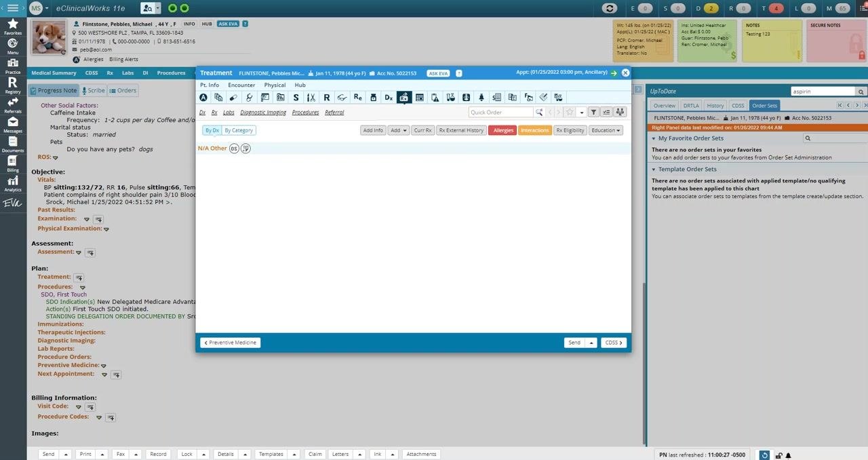Viewport: 868px width, 460px height.
Task: Click the refresh sync icon in top bar
Action: (610, 8)
